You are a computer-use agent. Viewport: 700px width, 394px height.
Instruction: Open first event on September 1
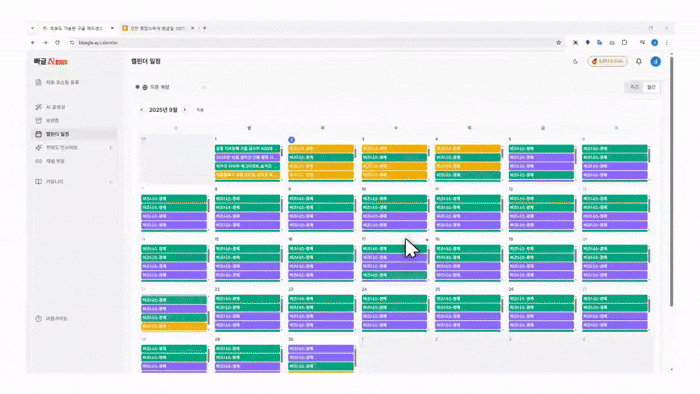coord(247,149)
